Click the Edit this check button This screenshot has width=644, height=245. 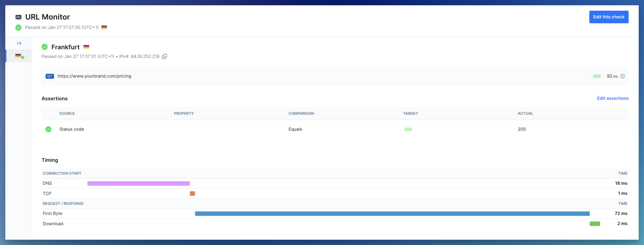point(609,17)
